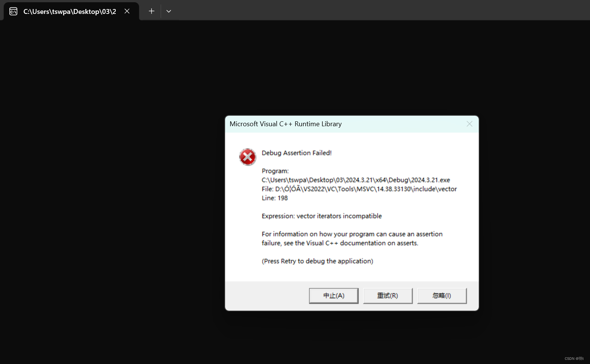Viewport: 590px width, 364px height.
Task: Click 'failure, see the Visual C++ documentation' line
Action: pyautogui.click(x=340, y=243)
